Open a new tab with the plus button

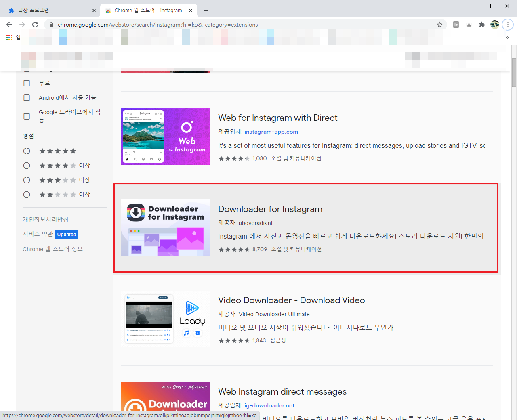point(206,10)
